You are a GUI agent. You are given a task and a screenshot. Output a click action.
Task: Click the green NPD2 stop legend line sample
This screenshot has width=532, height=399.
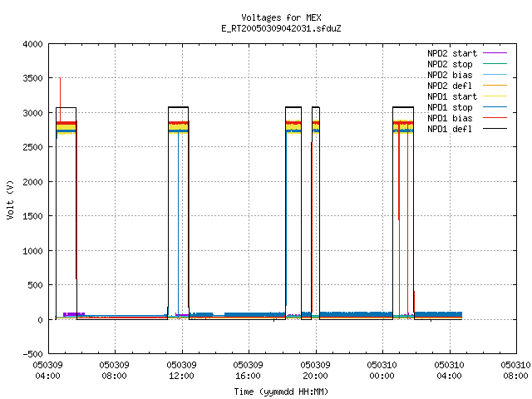[x=495, y=63]
